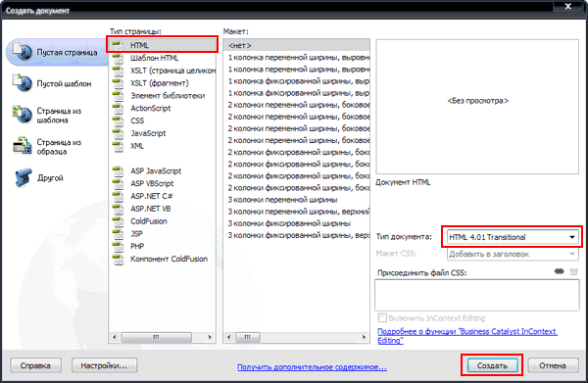The width and height of the screenshot is (588, 383).
Task: Click the ASP.NET C# file icon
Action: (x=119, y=196)
